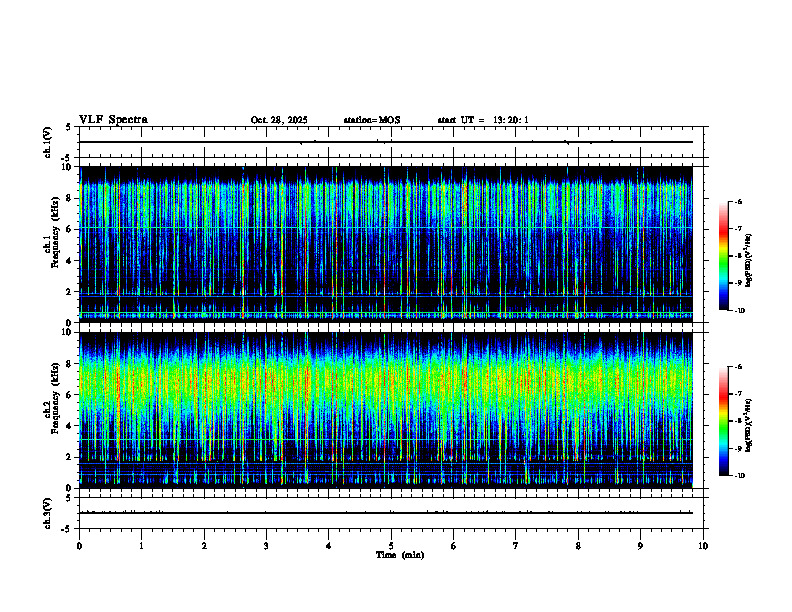Click the ch.2 spectrogram color scale bar
The image size is (792, 612).
pos(724,421)
